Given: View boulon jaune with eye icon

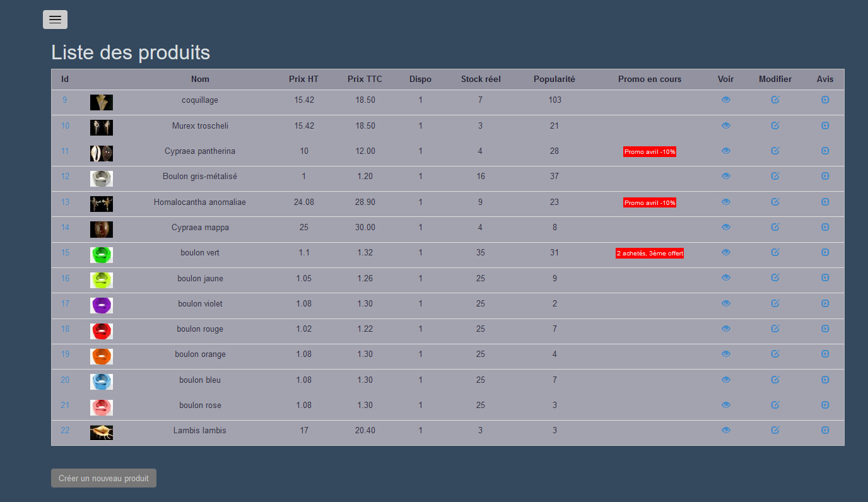Looking at the screenshot, I should pos(726,277).
